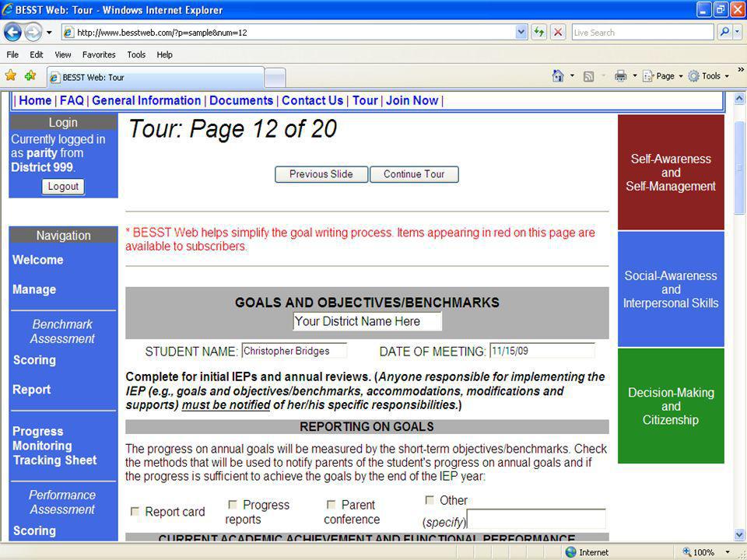The image size is (747, 560).
Task: Click the Date of Meeting input field
Action: [542, 351]
